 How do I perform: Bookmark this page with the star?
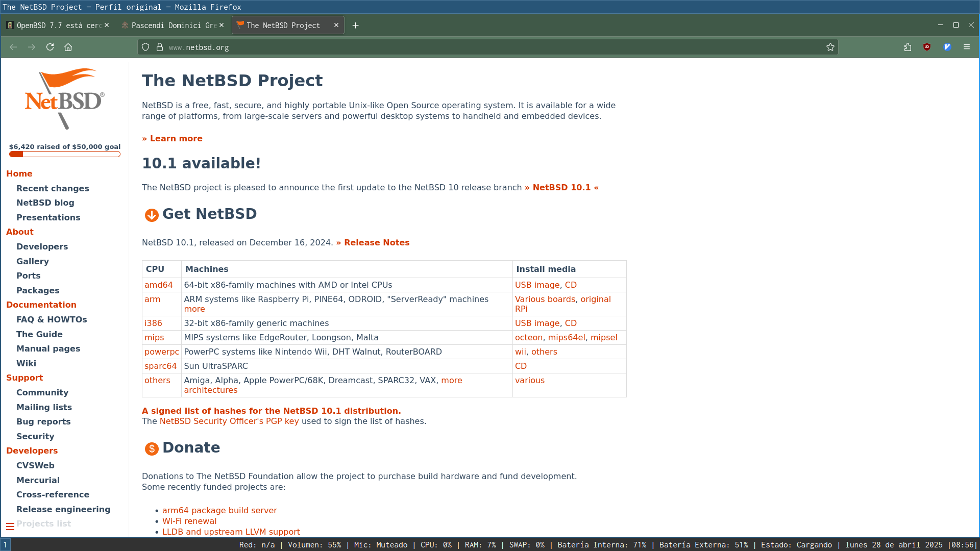pyautogui.click(x=830, y=47)
